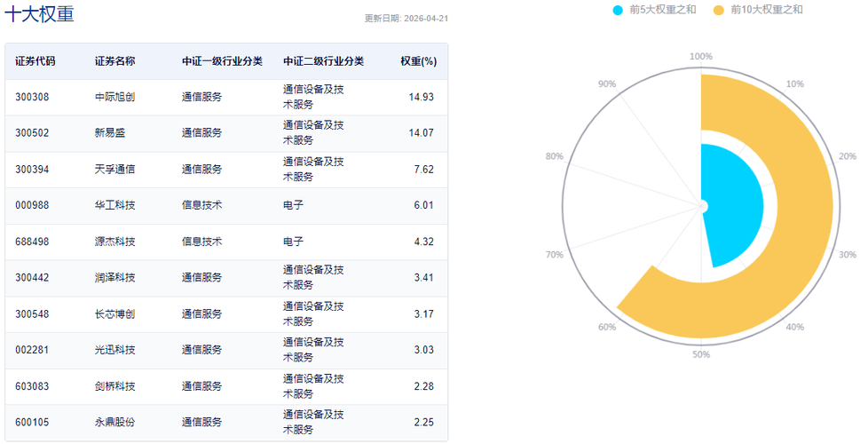868x444 pixels.
Task: Open the 新易盛 stock name
Action: 110,133
